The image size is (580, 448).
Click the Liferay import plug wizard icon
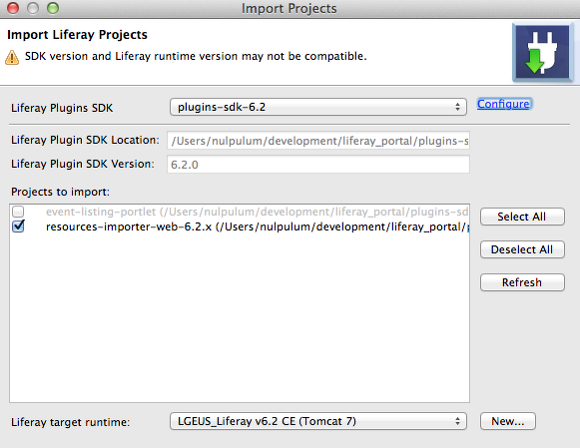tap(543, 52)
